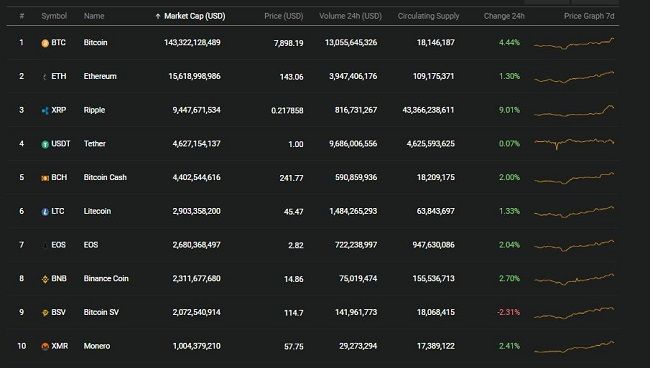The height and width of the screenshot is (368, 650).
Task: Click the Monero XMR coin icon
Action: tap(45, 346)
